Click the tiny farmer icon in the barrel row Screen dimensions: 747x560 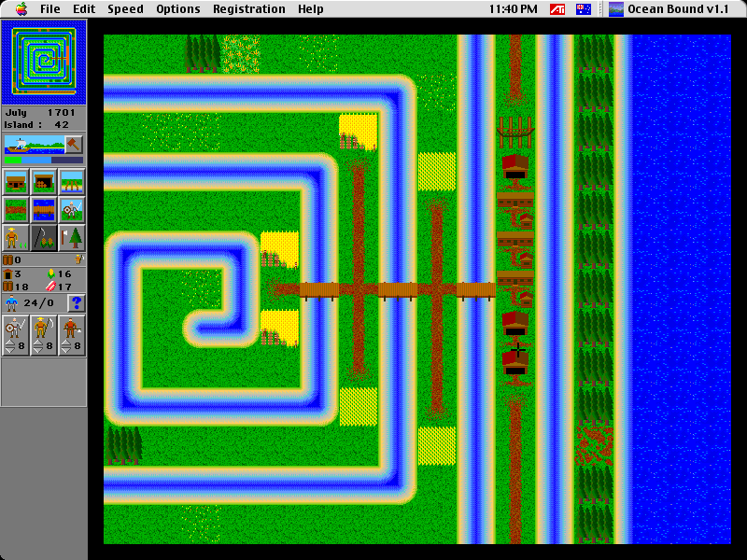78,259
